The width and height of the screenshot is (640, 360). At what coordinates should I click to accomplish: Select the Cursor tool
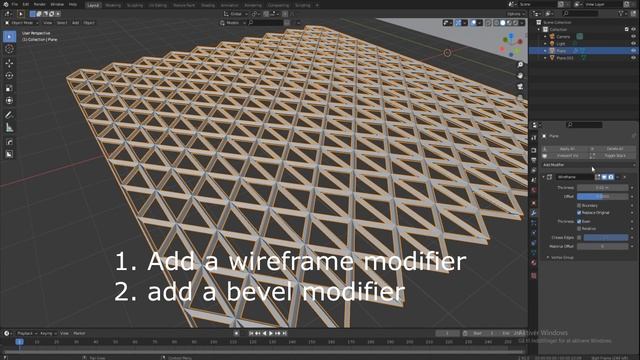9,49
